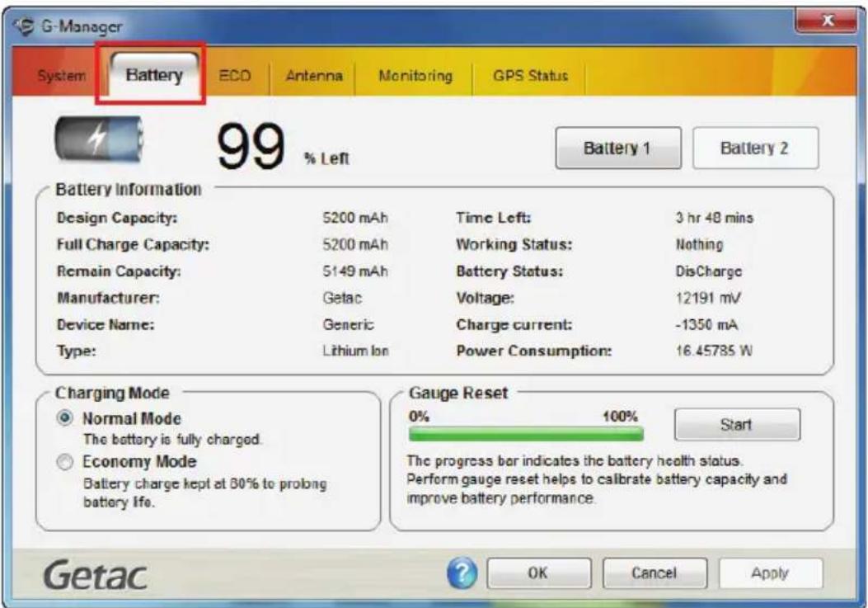868x608 pixels.
Task: Click the Charging Mode group heading
Action: [x=112, y=393]
